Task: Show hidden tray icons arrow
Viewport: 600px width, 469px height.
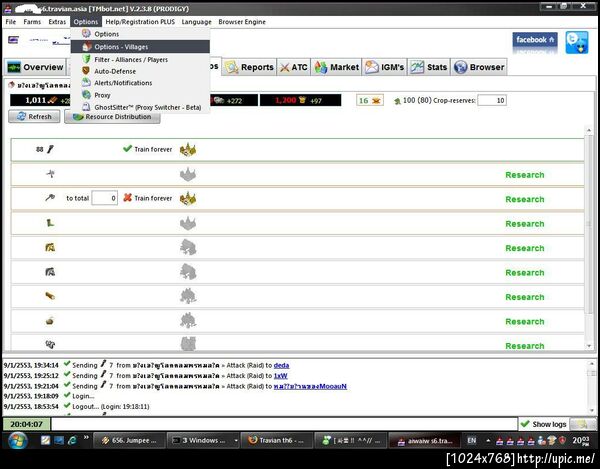Action: (488, 441)
